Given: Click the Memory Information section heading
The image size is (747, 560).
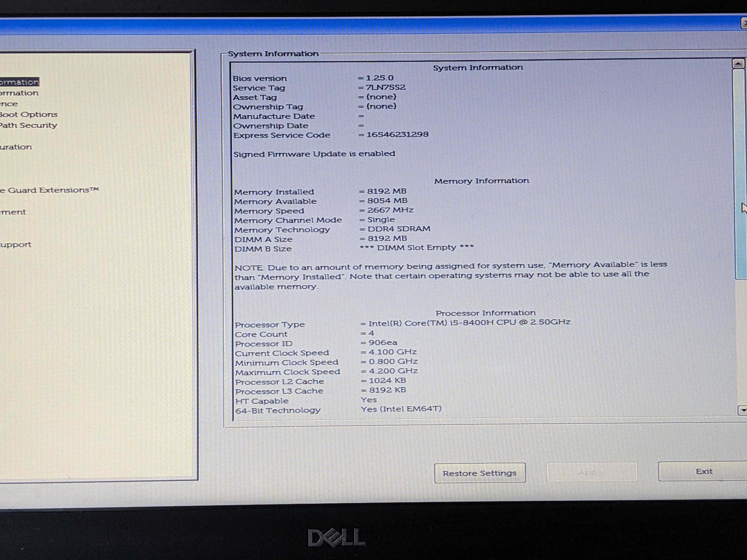Looking at the screenshot, I should click(x=481, y=181).
